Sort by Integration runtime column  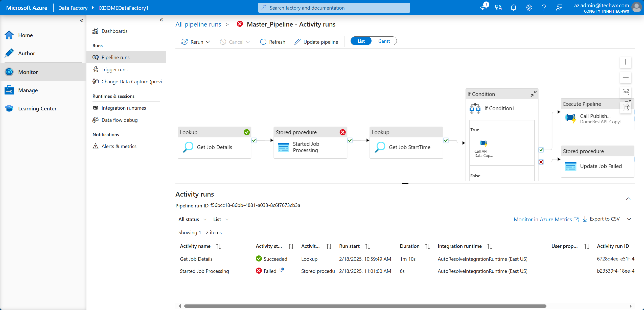pos(490,246)
